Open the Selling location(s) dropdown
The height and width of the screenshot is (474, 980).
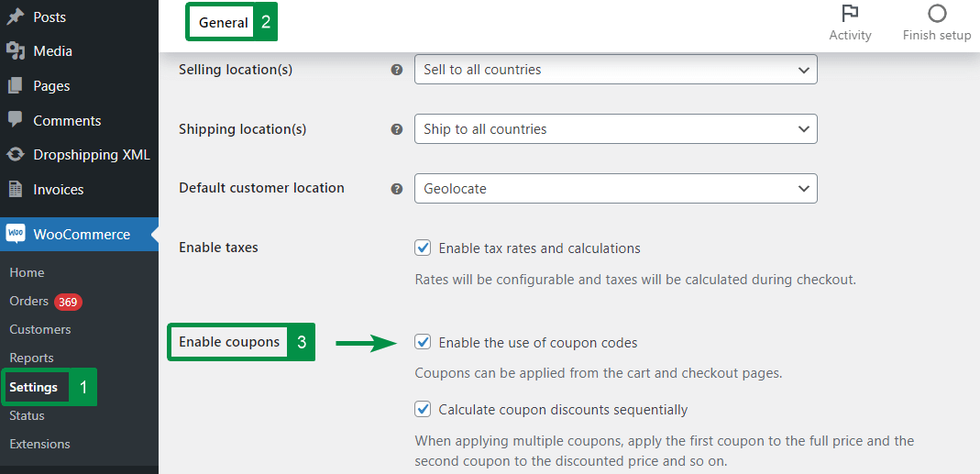[x=615, y=70]
